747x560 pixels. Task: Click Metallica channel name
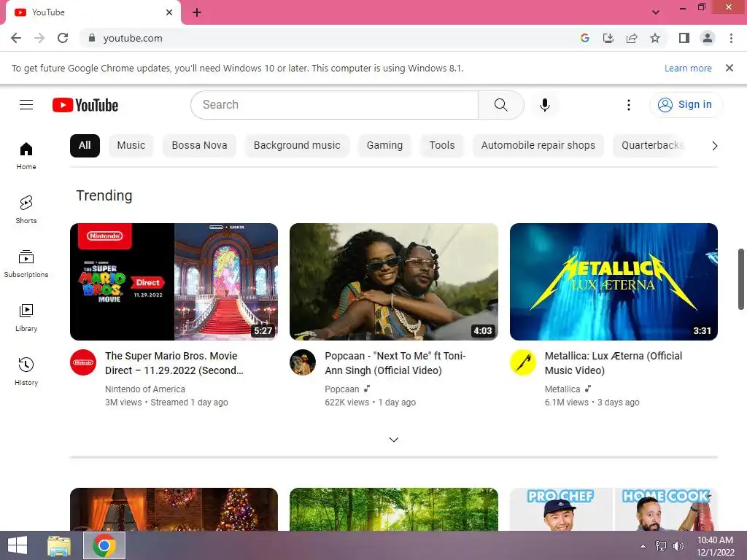point(562,389)
